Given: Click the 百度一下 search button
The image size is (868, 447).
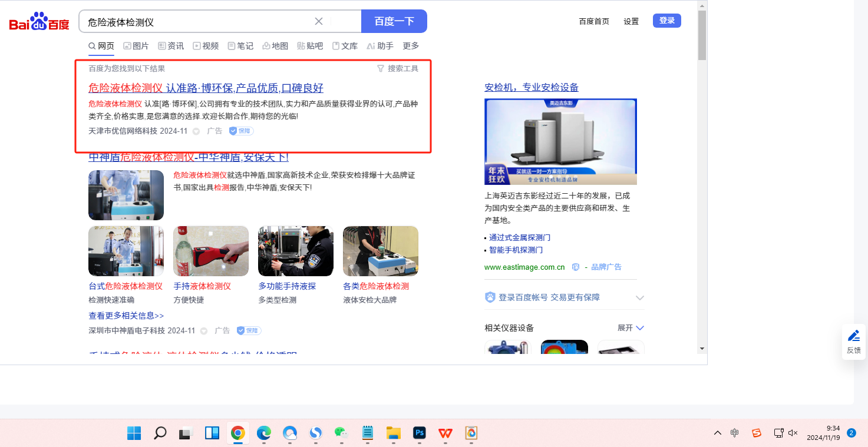Looking at the screenshot, I should (394, 21).
